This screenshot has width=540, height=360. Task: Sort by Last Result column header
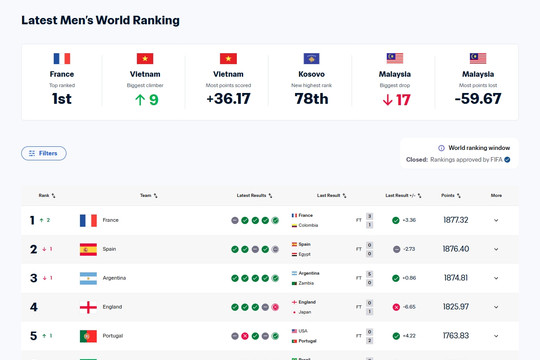tap(331, 195)
